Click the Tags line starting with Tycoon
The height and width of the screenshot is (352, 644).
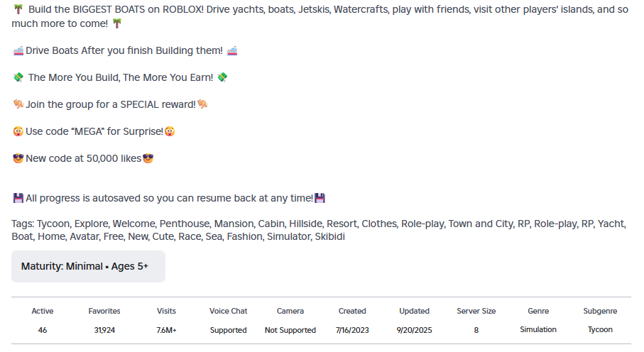pyautogui.click(x=319, y=230)
